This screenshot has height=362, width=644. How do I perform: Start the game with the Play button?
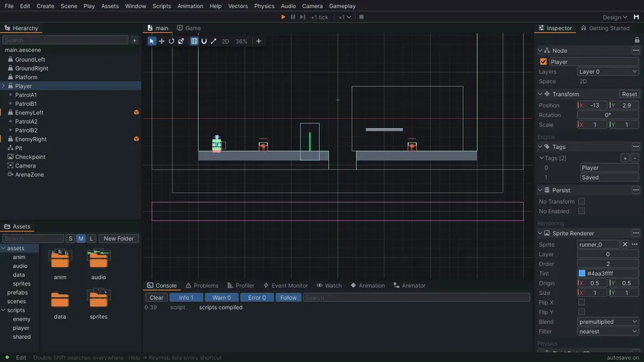(283, 17)
